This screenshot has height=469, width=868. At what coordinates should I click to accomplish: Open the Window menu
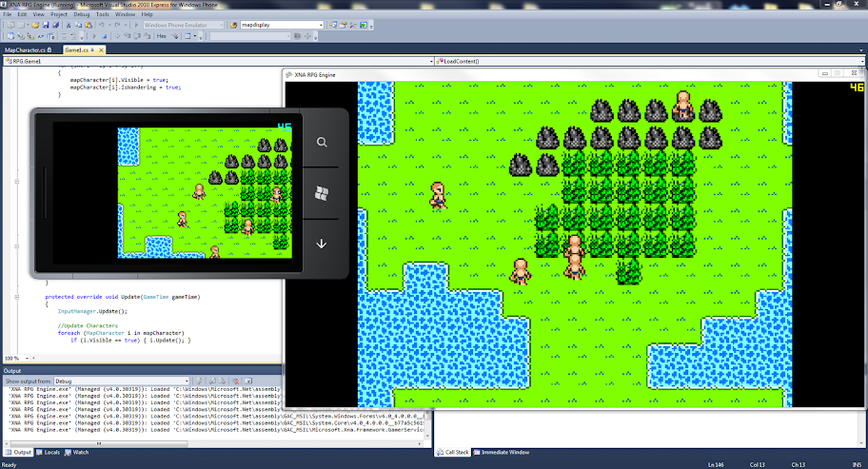125,14
